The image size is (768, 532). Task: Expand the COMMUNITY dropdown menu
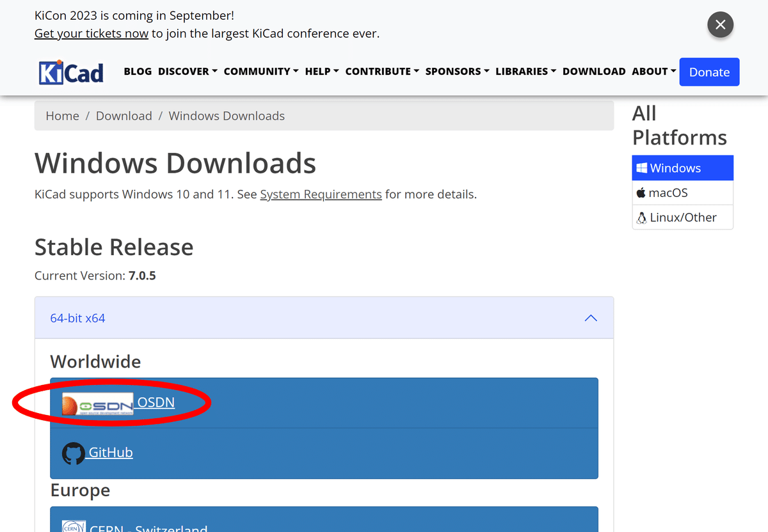click(x=261, y=72)
